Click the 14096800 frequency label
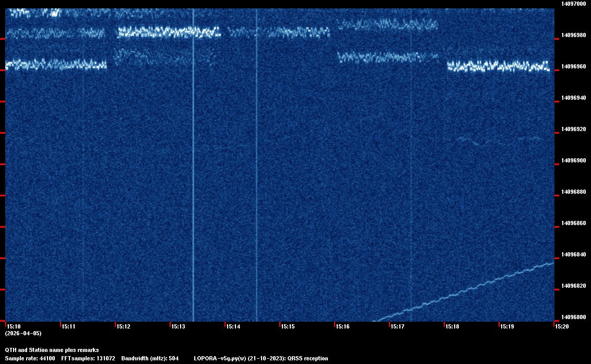 pyautogui.click(x=573, y=317)
